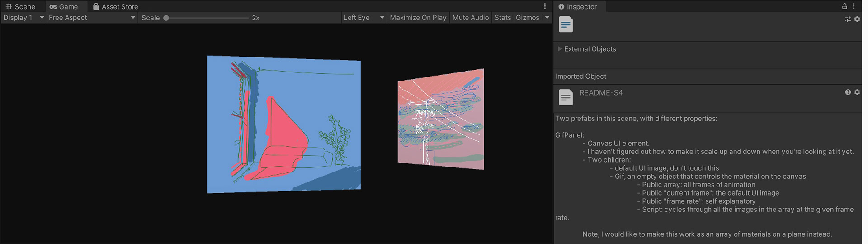Click the top settings gear icon in Inspector
The height and width of the screenshot is (244, 868).
[857, 19]
